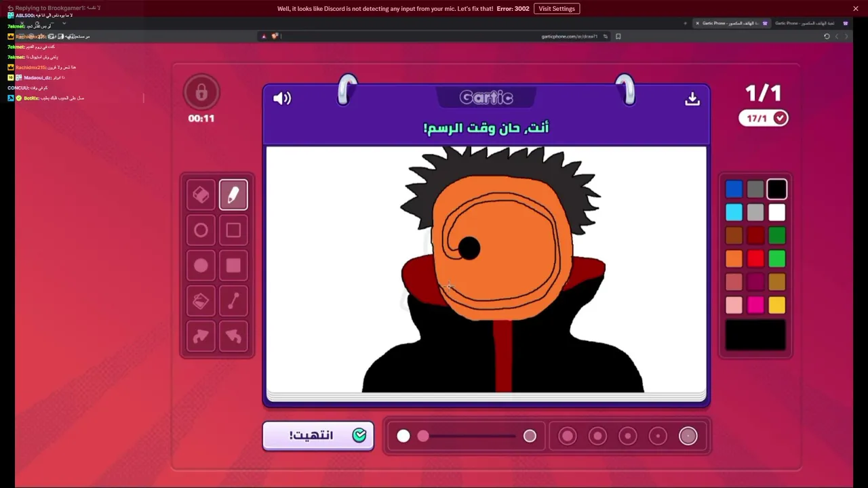868x488 pixels.
Task: Dismiss the Discord mic error banner
Action: pyautogui.click(x=856, y=9)
